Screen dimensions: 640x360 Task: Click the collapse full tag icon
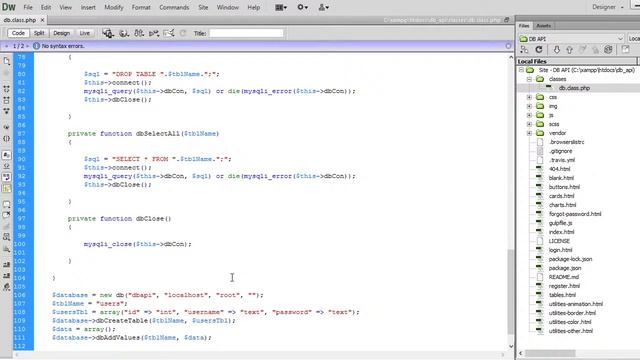point(7,89)
